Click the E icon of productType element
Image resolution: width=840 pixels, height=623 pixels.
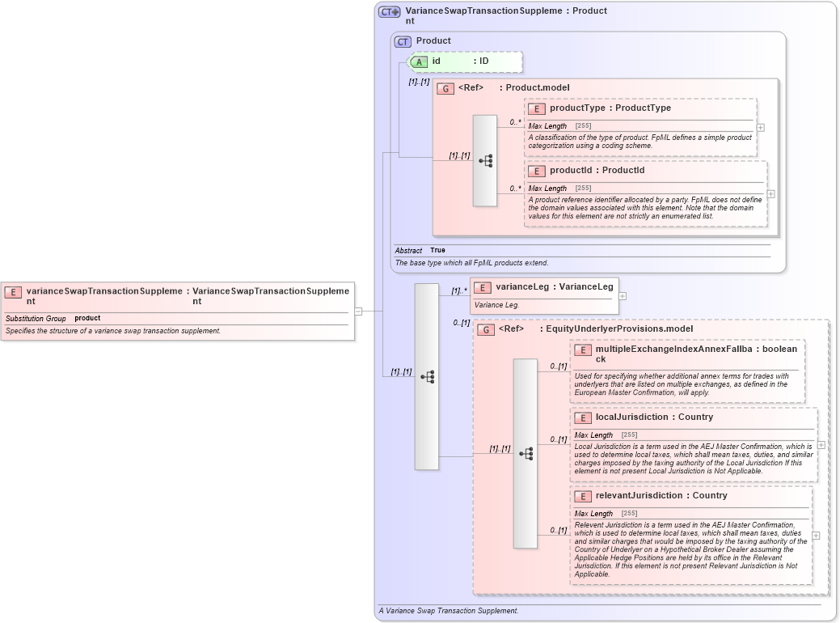coord(536,109)
